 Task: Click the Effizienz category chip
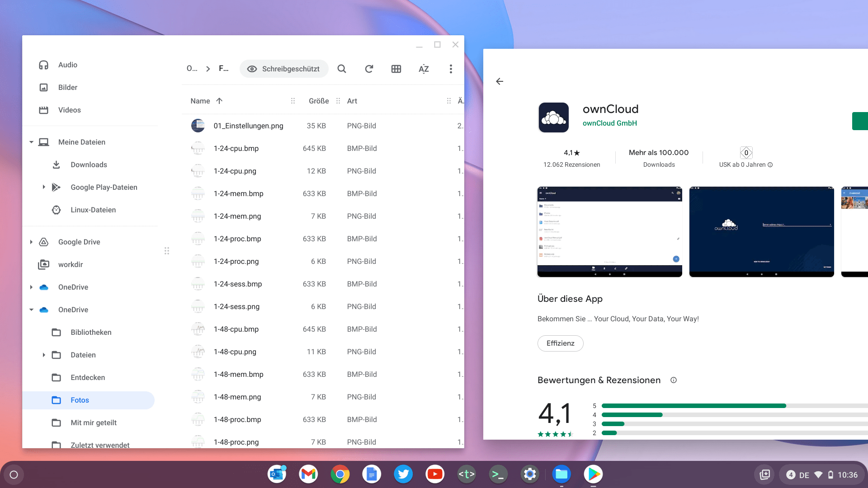tap(560, 343)
